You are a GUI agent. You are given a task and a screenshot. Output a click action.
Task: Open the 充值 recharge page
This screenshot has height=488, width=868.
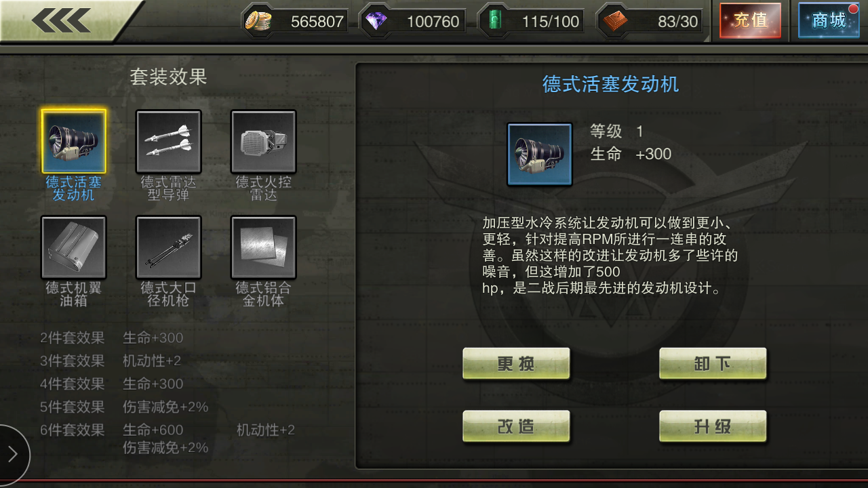pos(750,20)
